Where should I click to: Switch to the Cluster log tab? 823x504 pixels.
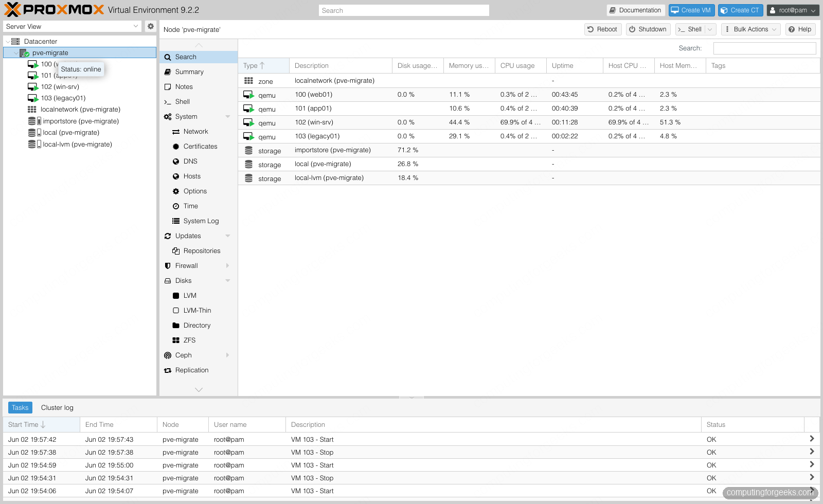(x=57, y=408)
